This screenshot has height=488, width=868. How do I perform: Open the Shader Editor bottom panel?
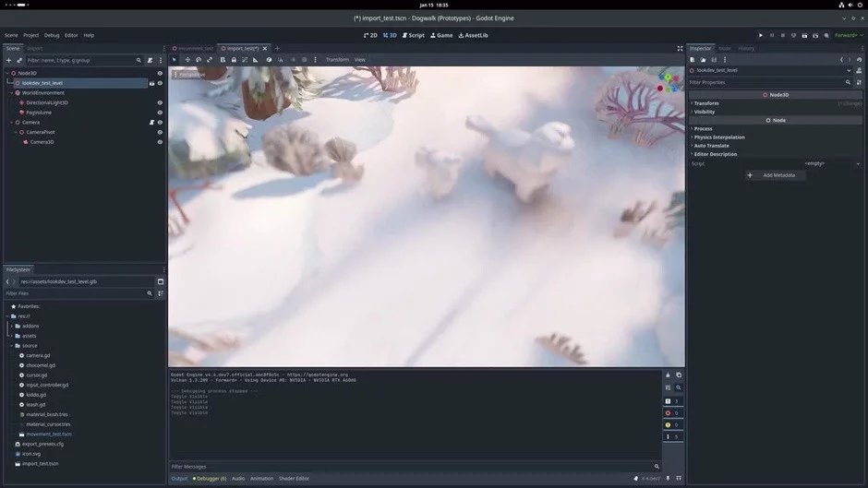tap(294, 479)
